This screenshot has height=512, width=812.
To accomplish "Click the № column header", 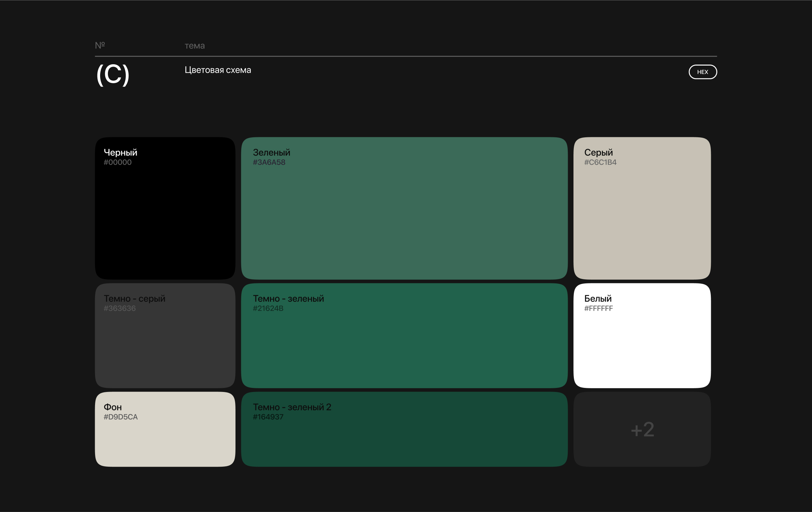I will click(100, 45).
